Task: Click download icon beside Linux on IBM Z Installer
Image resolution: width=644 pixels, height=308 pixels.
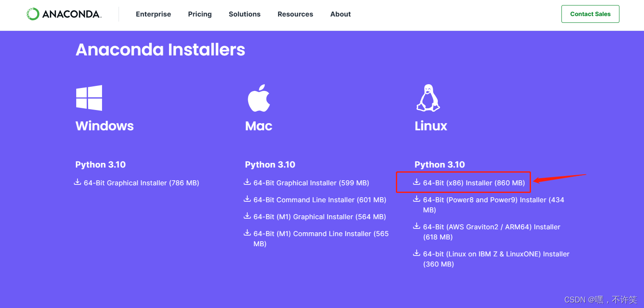Action: click(x=417, y=253)
